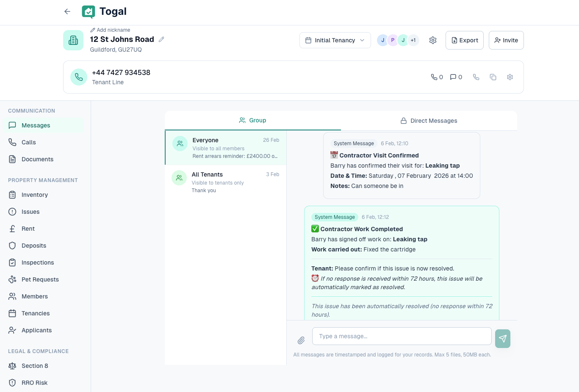Expand the +1 member avatars overflow

(413, 40)
